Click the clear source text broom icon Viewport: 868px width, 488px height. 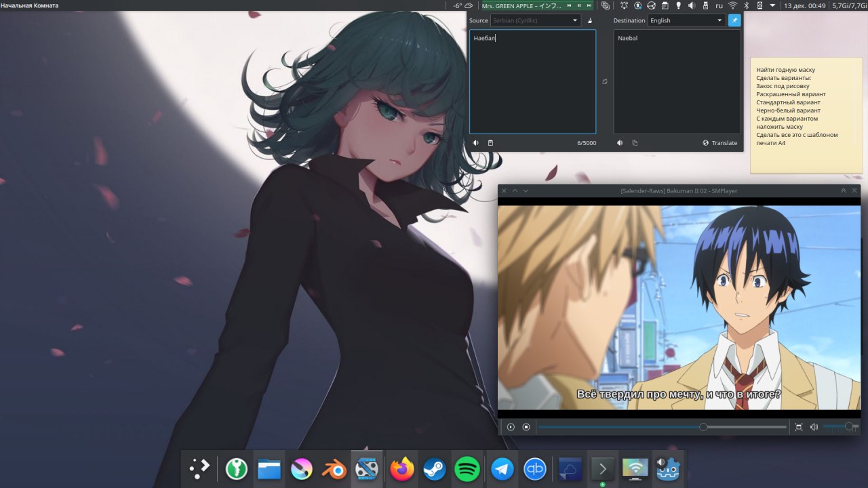click(590, 20)
